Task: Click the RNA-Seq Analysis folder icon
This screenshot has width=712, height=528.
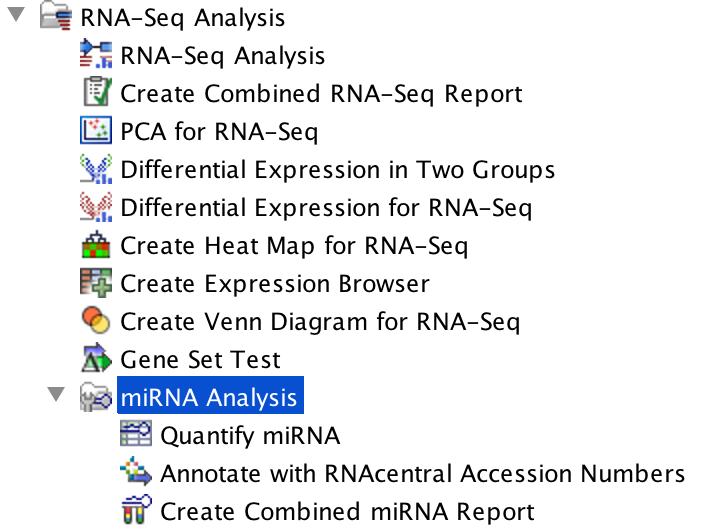Action: [x=56, y=16]
